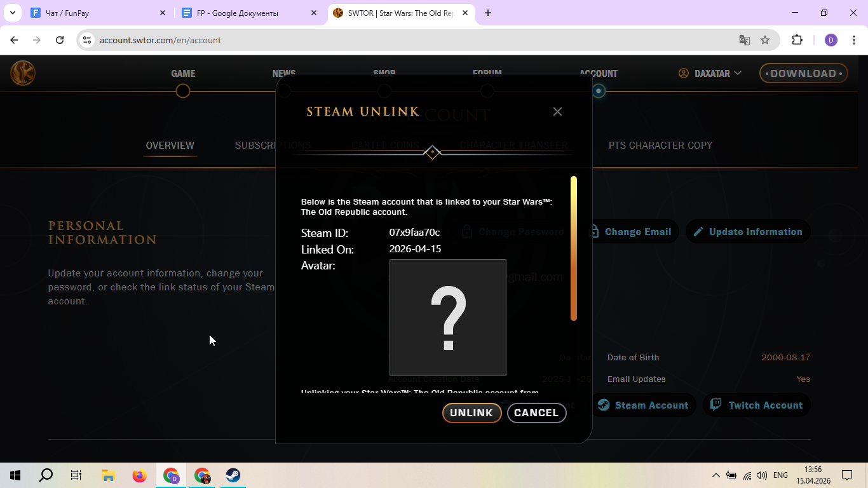This screenshot has width=868, height=488.
Task: Click the Email Updates Yes value
Action: tap(803, 379)
